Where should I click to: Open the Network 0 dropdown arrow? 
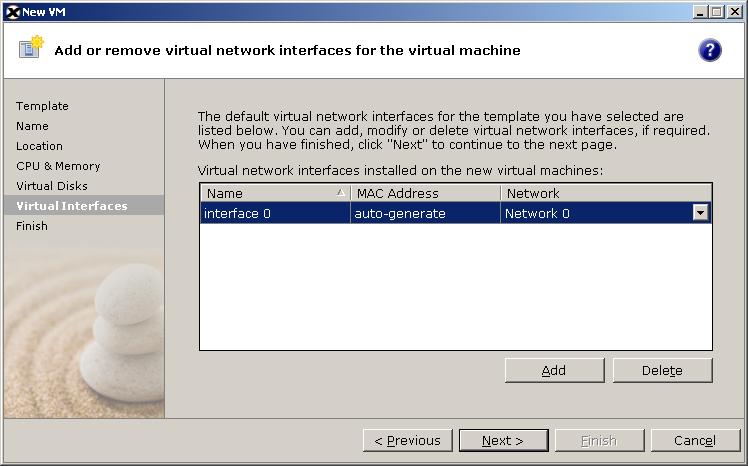tap(700, 213)
